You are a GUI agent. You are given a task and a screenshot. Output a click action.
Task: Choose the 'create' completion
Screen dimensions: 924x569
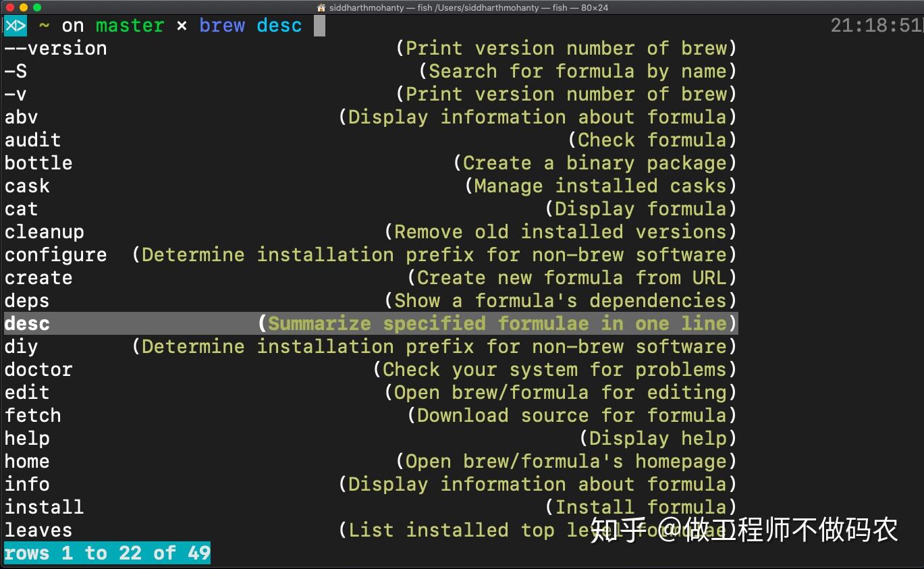tap(38, 278)
